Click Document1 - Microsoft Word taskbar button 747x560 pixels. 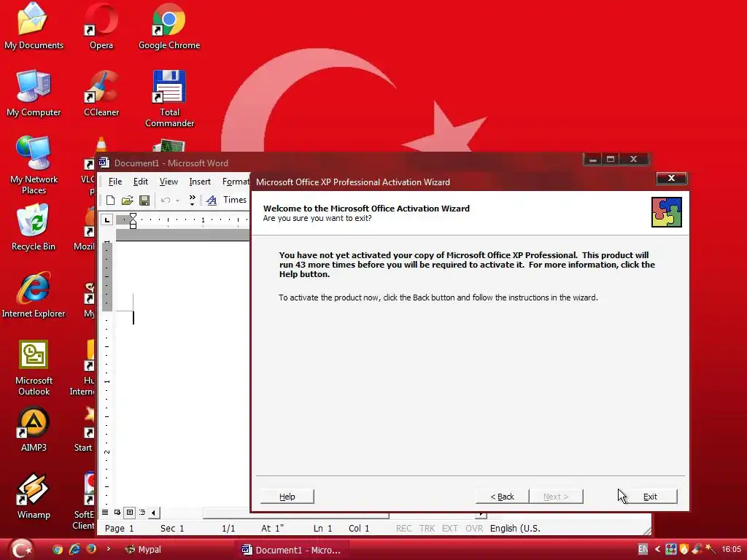coord(292,550)
